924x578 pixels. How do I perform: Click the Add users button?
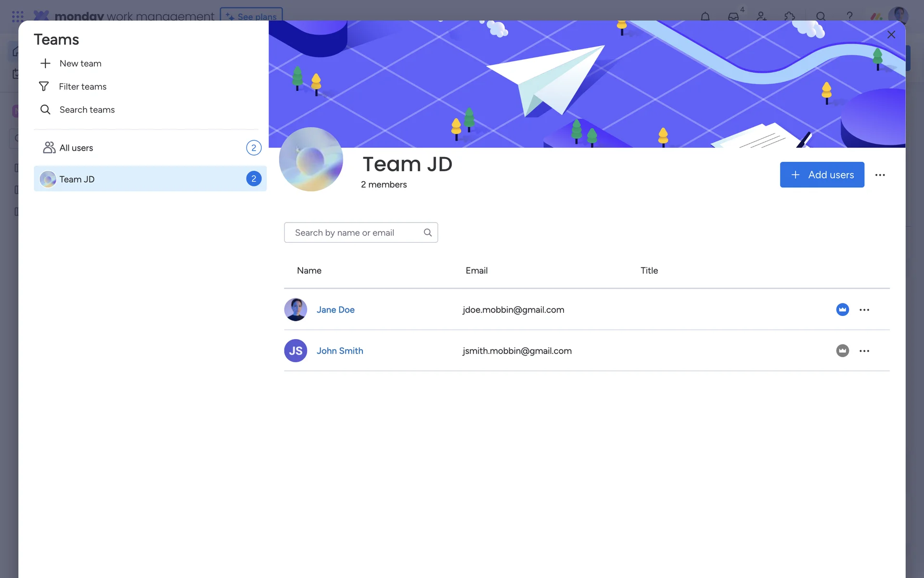[821, 175]
